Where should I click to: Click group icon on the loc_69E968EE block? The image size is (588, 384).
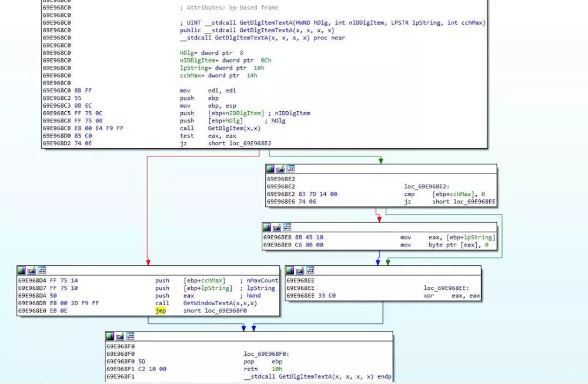tap(310, 271)
